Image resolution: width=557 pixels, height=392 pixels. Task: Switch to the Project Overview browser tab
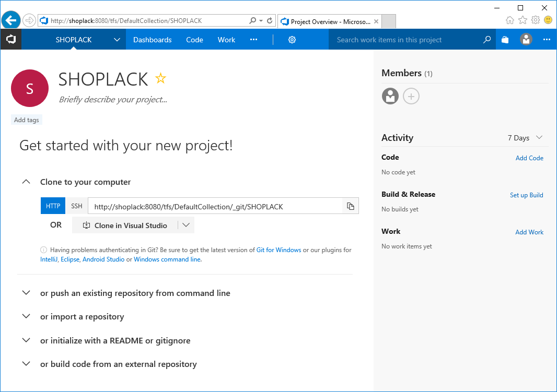pos(329,21)
